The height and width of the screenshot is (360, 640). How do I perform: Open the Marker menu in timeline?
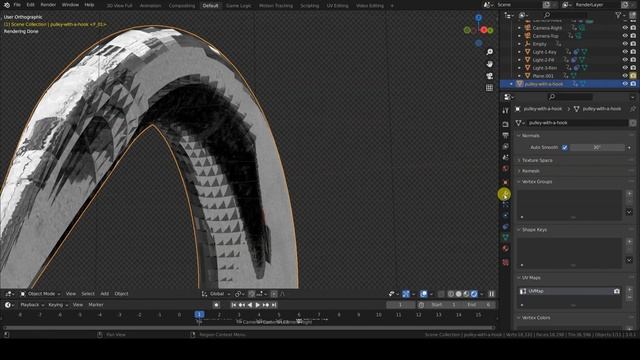click(x=96, y=305)
